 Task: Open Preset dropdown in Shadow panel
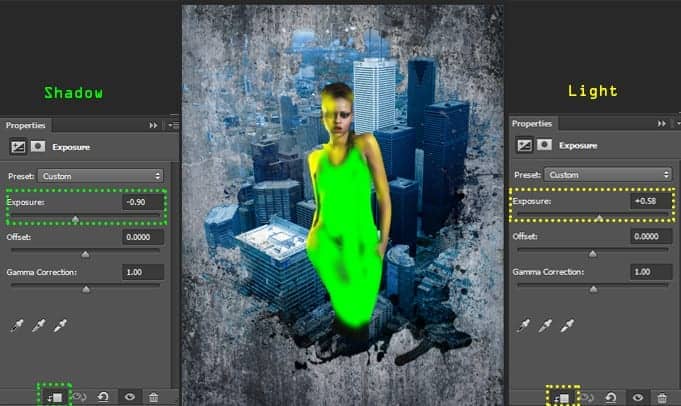pos(101,176)
